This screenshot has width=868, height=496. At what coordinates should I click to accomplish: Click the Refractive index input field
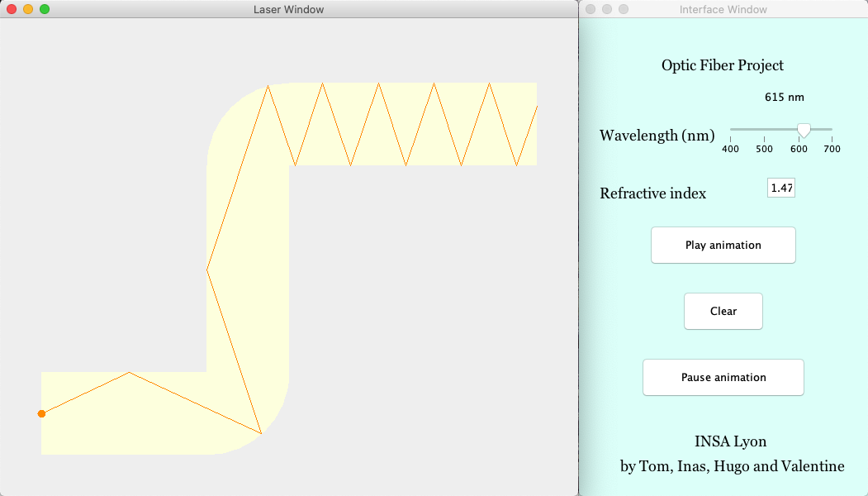781,188
